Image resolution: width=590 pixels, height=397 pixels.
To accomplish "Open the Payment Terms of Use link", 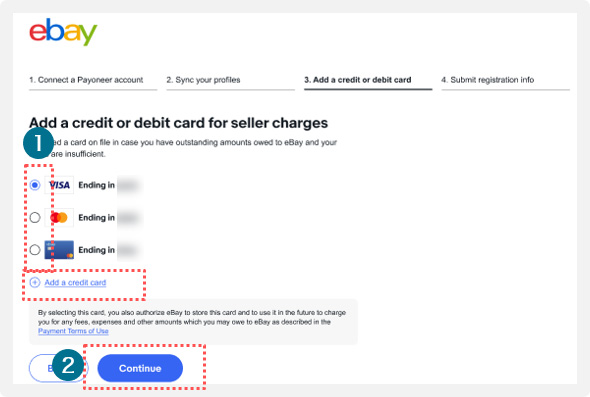I will (73, 331).
